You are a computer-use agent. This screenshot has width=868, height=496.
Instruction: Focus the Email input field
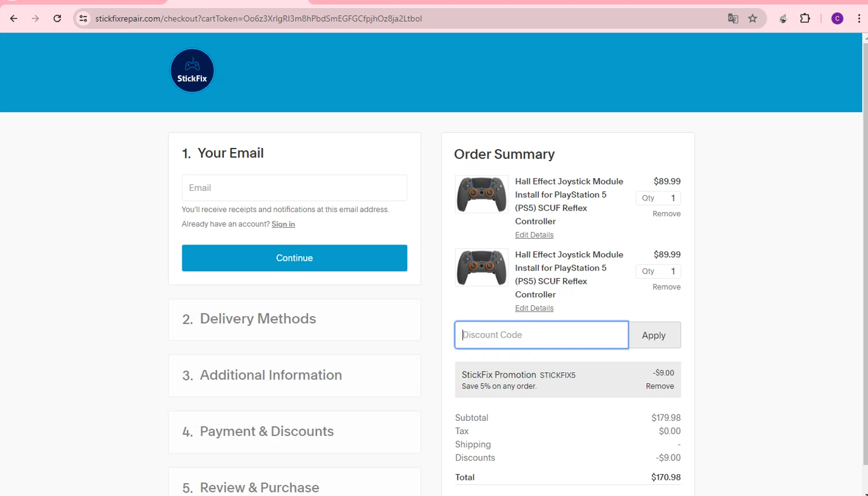(295, 188)
